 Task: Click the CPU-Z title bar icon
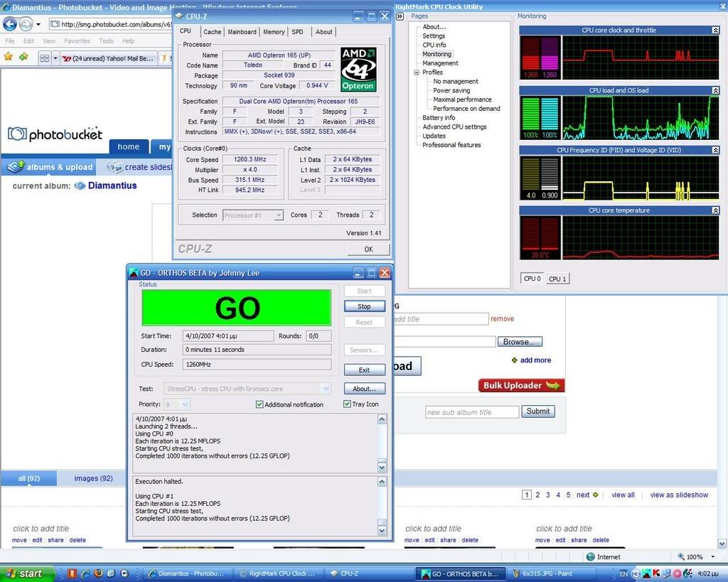pos(178,16)
